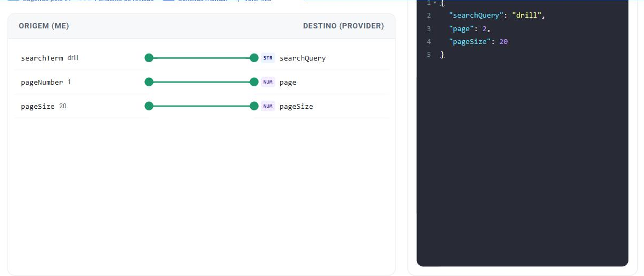Screen dimensions: 644x276
Task: Click line number 5 in the editor gutter
Action: pyautogui.click(x=429, y=54)
